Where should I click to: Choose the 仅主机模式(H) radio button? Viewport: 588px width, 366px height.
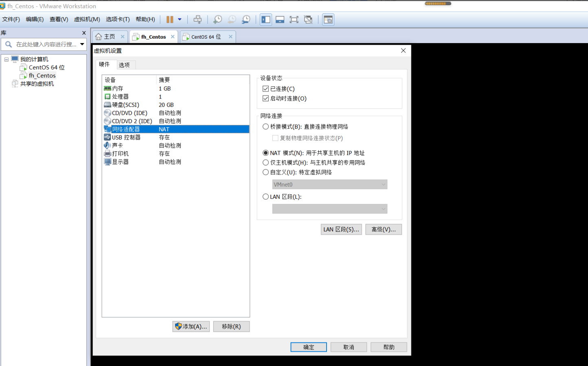point(266,163)
